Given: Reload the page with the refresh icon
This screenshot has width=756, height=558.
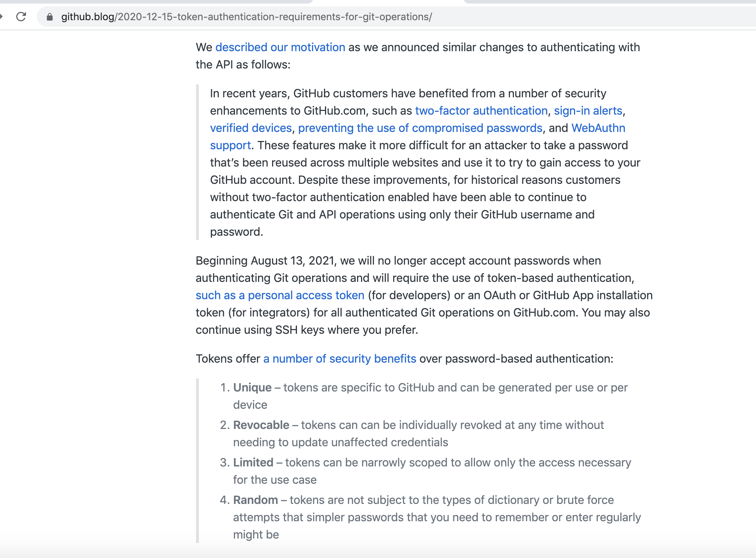Looking at the screenshot, I should [x=21, y=17].
